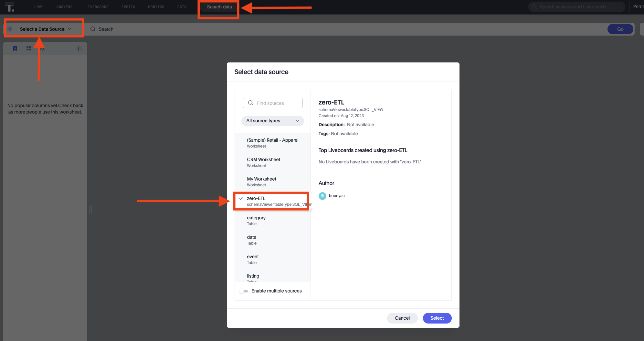Open SPOTIQ from the top bar
Viewport: 644px width, 341px height.
click(128, 7)
